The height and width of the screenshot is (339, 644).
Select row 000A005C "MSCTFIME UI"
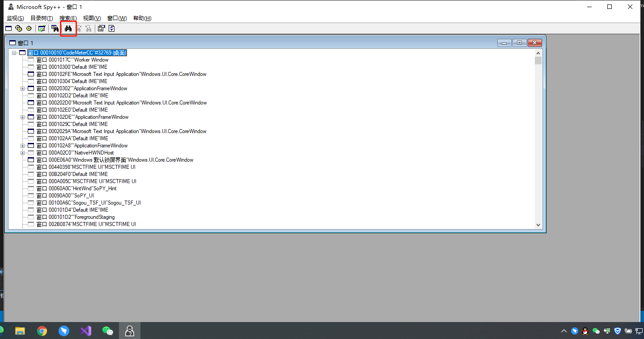(86, 181)
